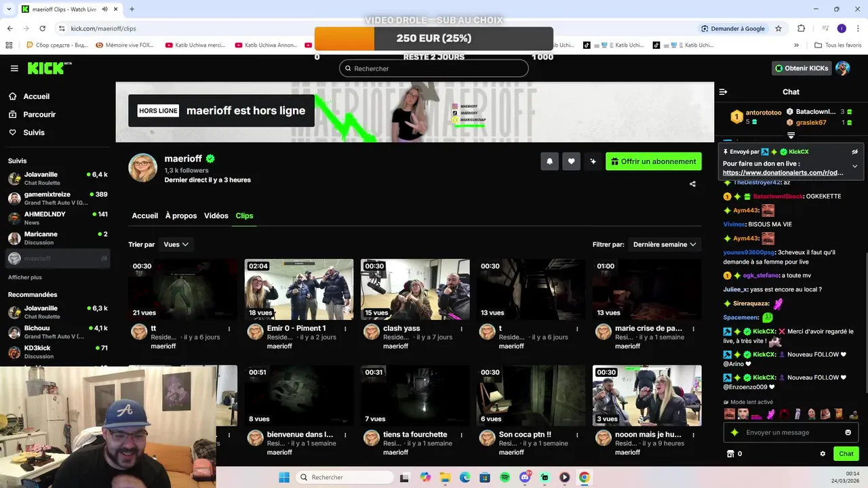Image resolution: width=868 pixels, height=488 pixels.
Task: Switch to the Accueil channel tab
Action: coord(144,216)
